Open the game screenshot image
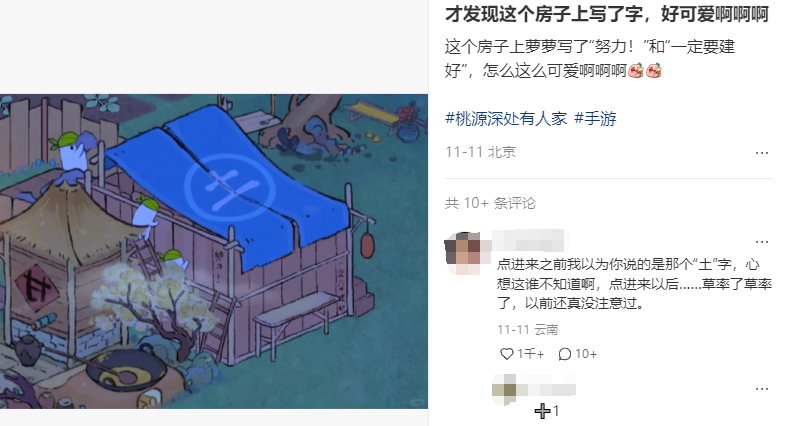Screen dimensions: 787x426 point(214,251)
